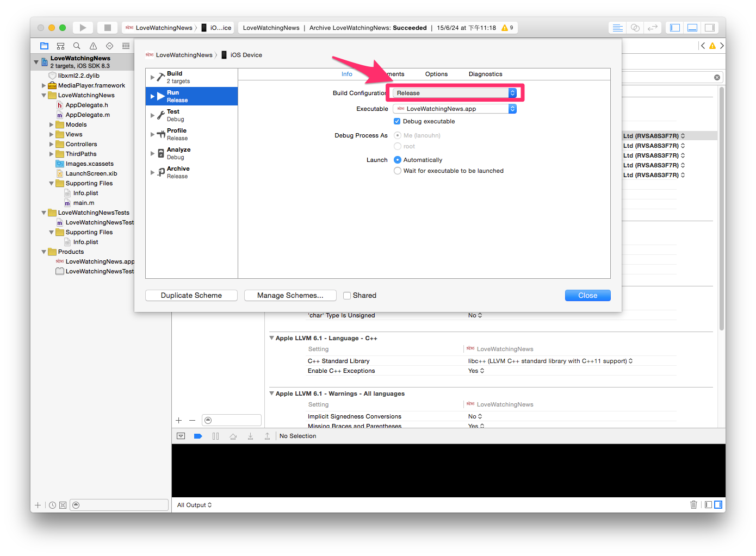The image size is (756, 556).
Task: Select the Version editor icon
Action: [652, 28]
